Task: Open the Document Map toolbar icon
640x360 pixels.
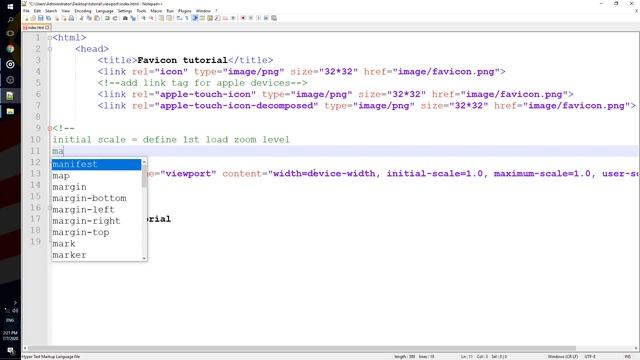Action: (x=210, y=18)
